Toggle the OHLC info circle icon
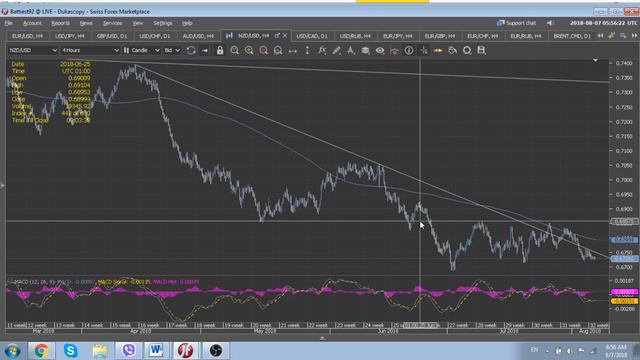The height and width of the screenshot is (360, 640). tap(409, 50)
